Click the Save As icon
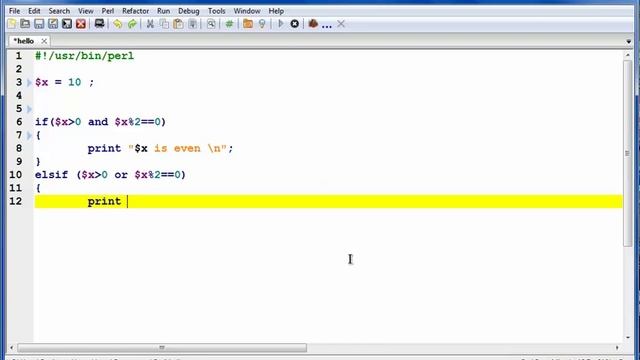The height and width of the screenshot is (360, 640). click(53, 24)
